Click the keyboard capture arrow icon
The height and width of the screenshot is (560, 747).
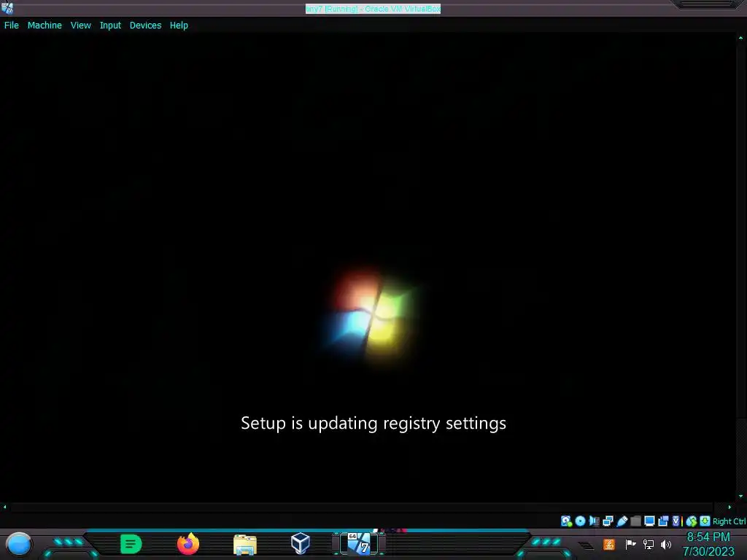pyautogui.click(x=705, y=521)
